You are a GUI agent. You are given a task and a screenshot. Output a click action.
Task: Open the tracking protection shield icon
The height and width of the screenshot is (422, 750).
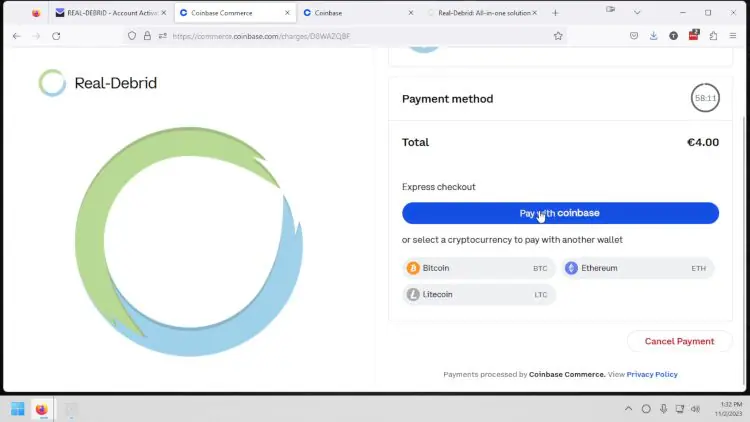click(x=132, y=36)
